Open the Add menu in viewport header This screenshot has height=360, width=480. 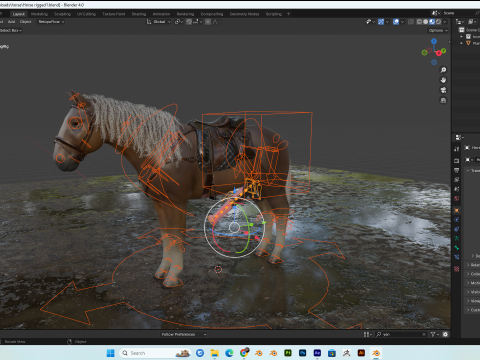pos(11,22)
